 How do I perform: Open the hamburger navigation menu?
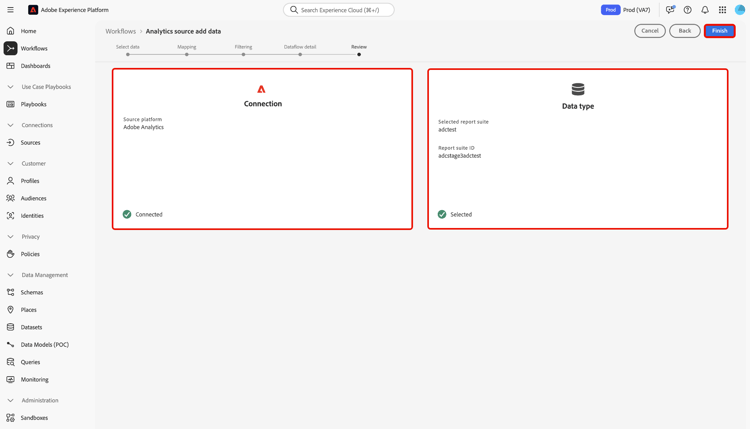pyautogui.click(x=10, y=10)
